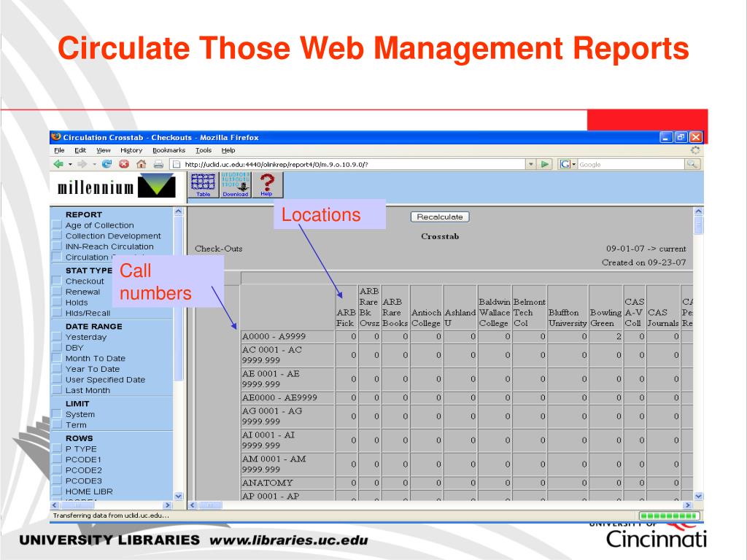
Task: Open the Tools menu
Action: point(204,150)
